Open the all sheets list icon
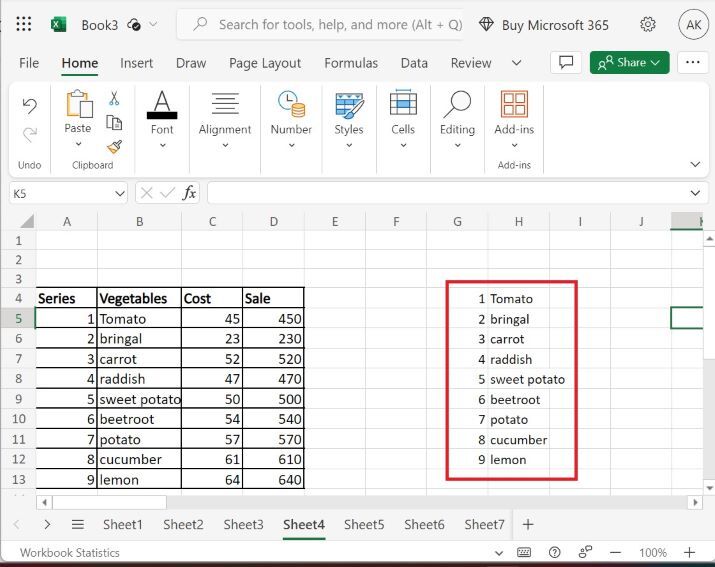The image size is (715, 567). [x=78, y=525]
